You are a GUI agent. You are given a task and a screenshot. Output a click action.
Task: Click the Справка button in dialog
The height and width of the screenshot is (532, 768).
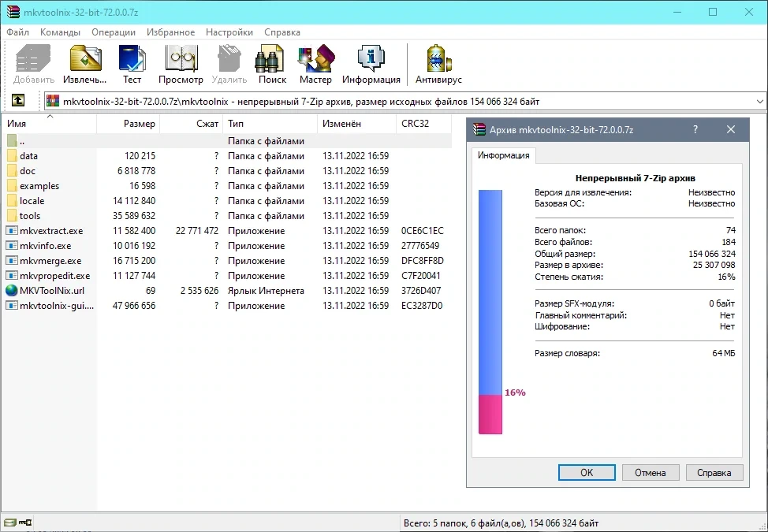coord(714,473)
